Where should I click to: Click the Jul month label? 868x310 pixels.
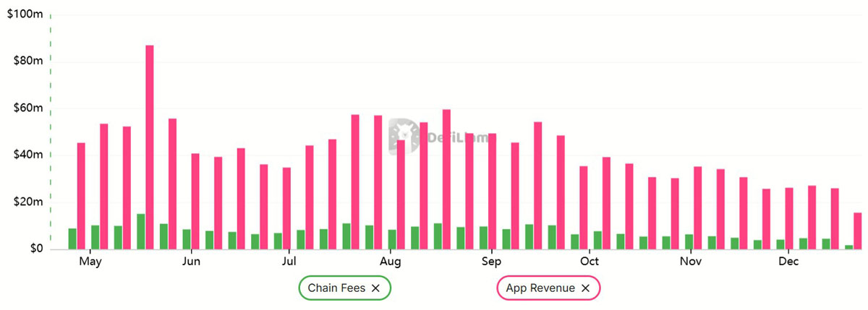click(x=289, y=262)
